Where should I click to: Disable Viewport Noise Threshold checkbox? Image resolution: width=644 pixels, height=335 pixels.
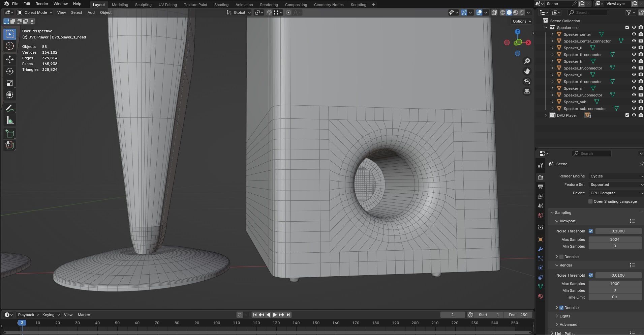pos(591,231)
